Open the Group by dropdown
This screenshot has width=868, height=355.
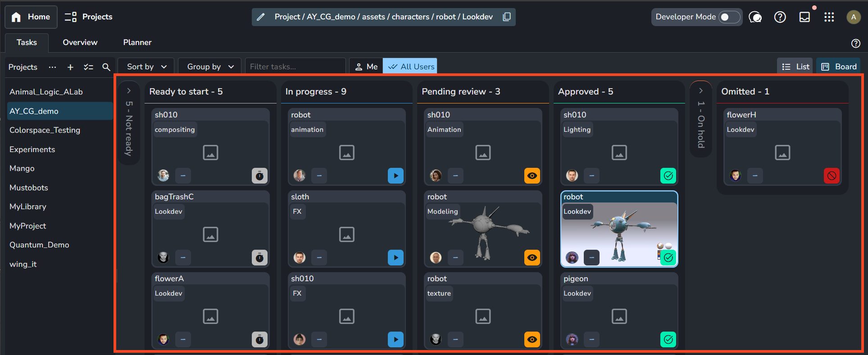coord(210,67)
